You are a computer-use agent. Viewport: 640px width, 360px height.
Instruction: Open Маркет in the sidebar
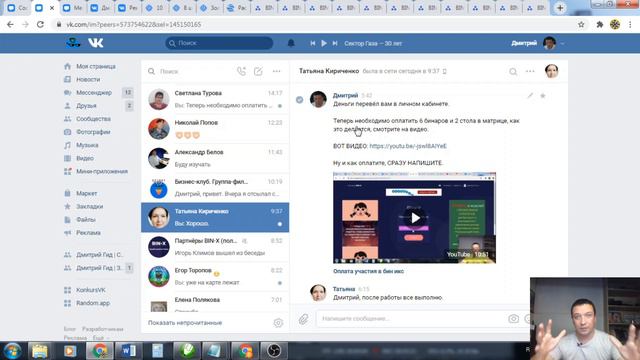[x=87, y=193]
